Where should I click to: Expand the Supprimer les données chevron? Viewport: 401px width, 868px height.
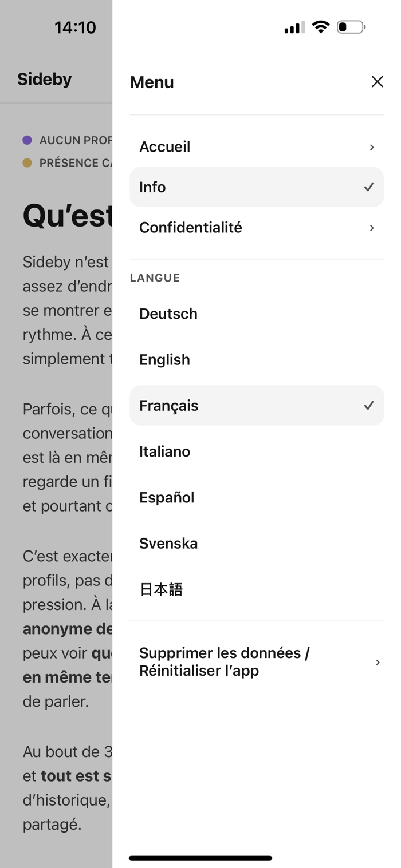pos(378,662)
